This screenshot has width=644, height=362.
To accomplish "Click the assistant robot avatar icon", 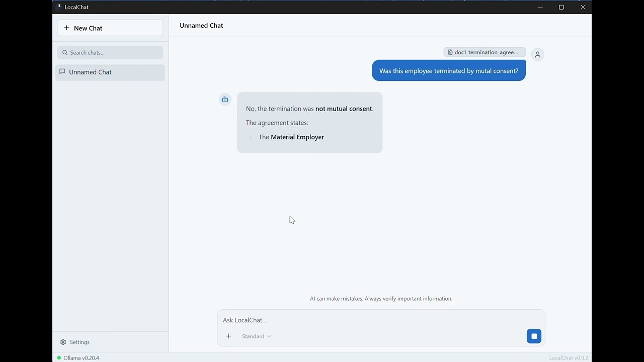I will pyautogui.click(x=225, y=99).
